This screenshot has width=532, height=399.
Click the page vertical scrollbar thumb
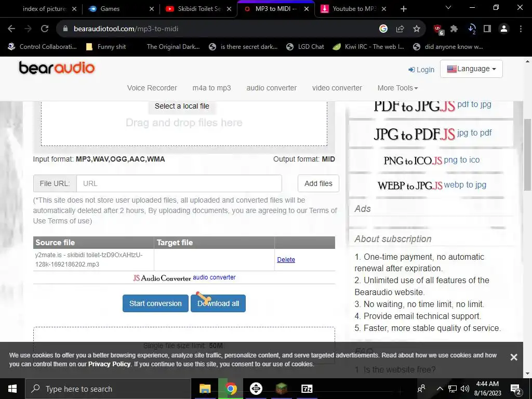tap(527, 154)
